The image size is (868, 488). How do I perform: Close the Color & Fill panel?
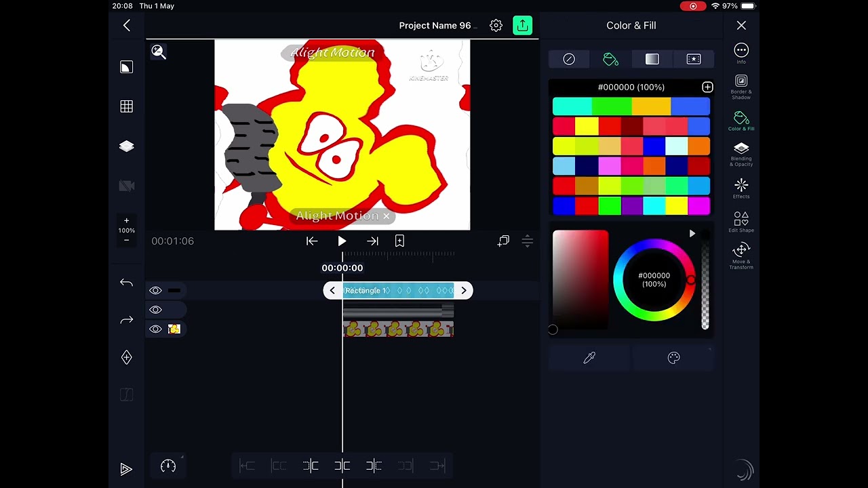[741, 26]
